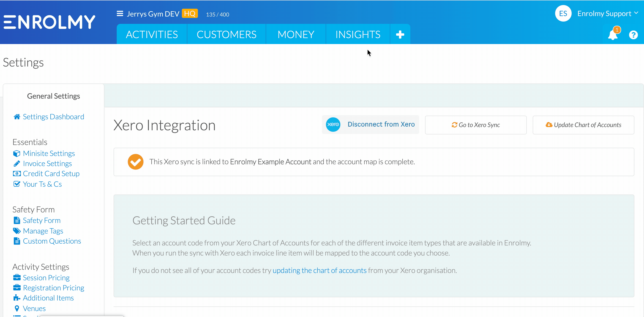The width and height of the screenshot is (644, 317).
Task: Click the Xero Integration heading
Action: point(164,125)
